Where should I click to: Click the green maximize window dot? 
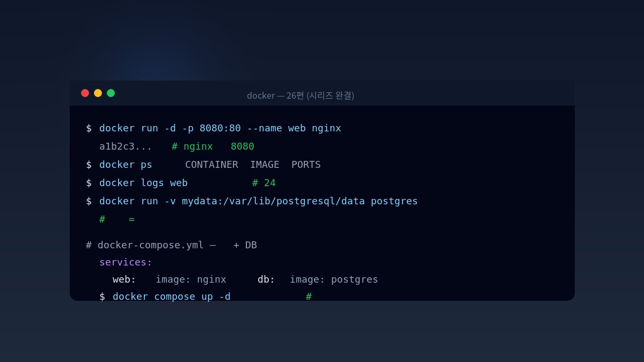pyautogui.click(x=111, y=93)
